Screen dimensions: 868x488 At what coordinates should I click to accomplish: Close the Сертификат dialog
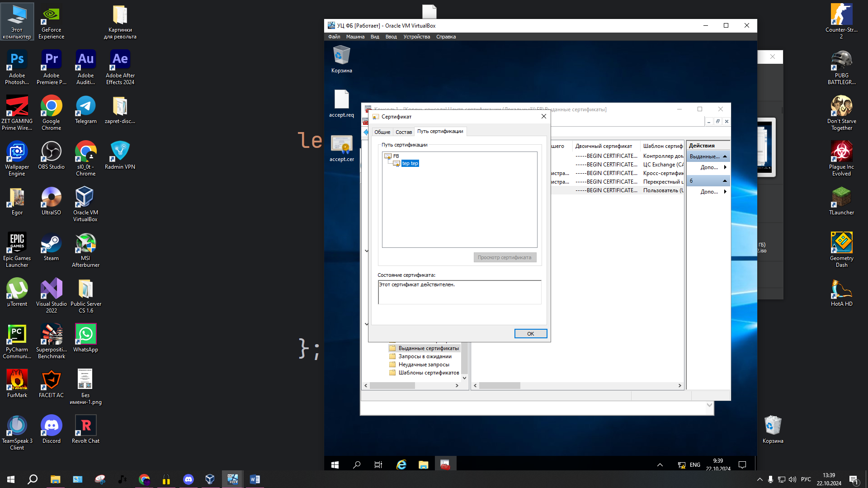pyautogui.click(x=543, y=116)
